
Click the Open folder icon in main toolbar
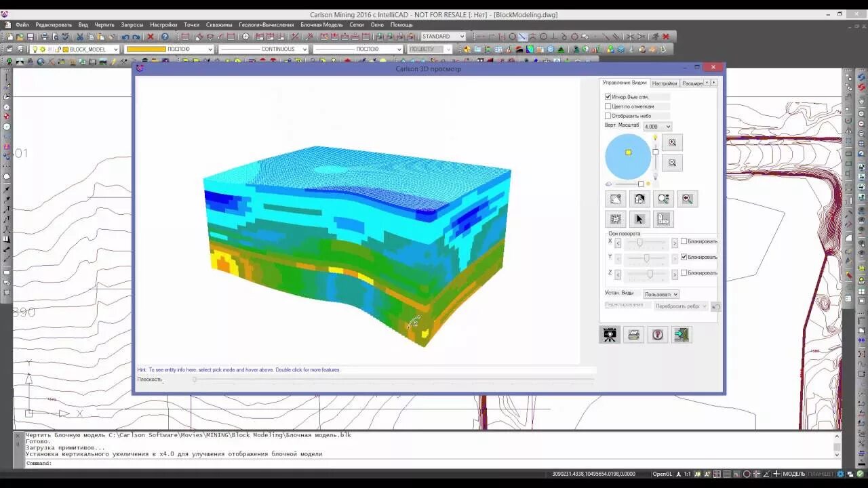tap(20, 37)
